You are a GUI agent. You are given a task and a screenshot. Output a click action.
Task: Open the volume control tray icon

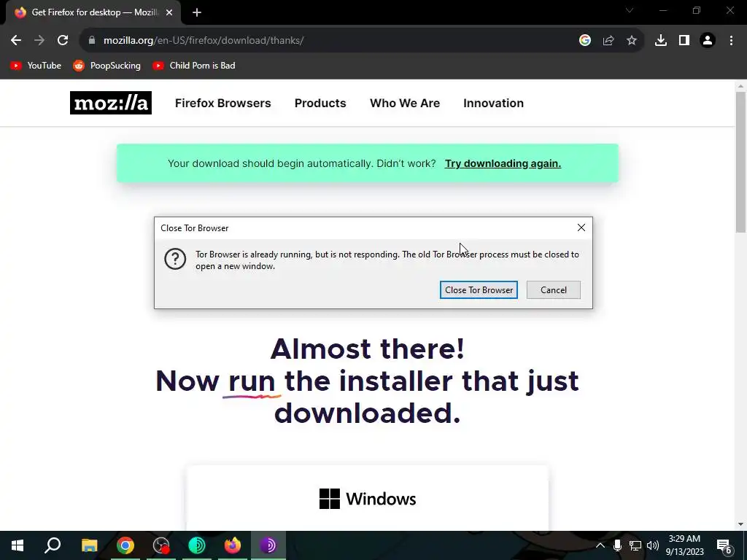653,545
